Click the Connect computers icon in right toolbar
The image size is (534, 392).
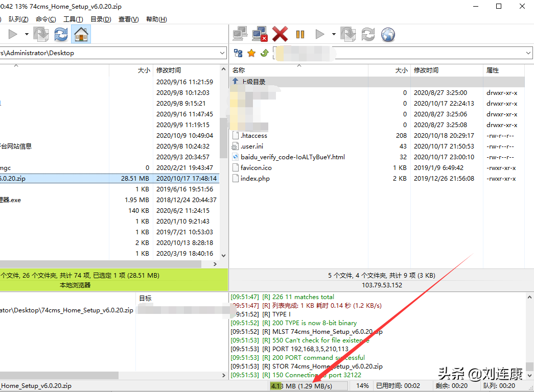click(240, 35)
